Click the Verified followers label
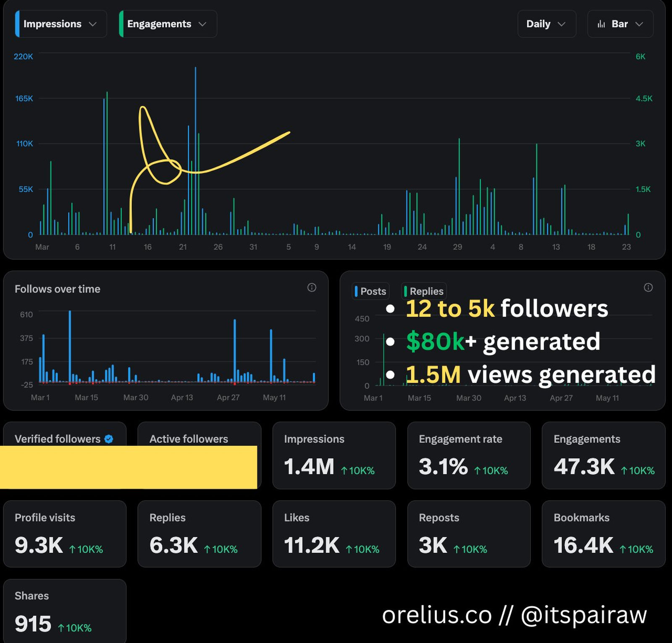 [58, 439]
